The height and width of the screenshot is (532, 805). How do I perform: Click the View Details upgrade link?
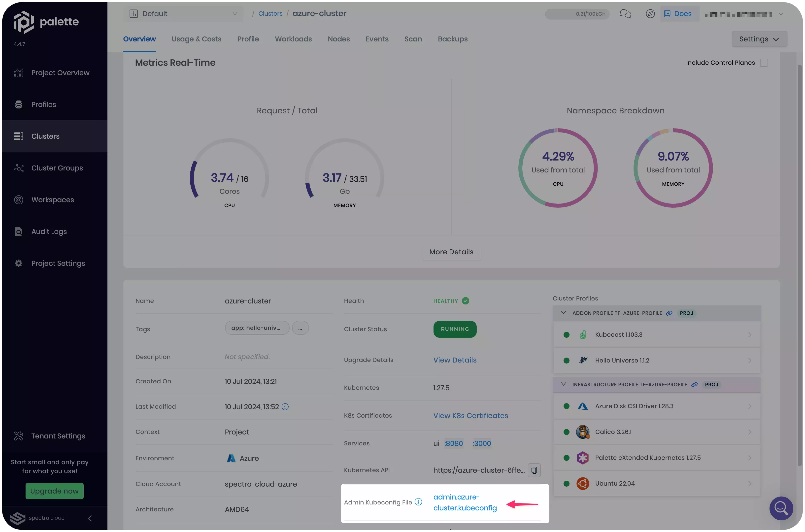pyautogui.click(x=455, y=360)
